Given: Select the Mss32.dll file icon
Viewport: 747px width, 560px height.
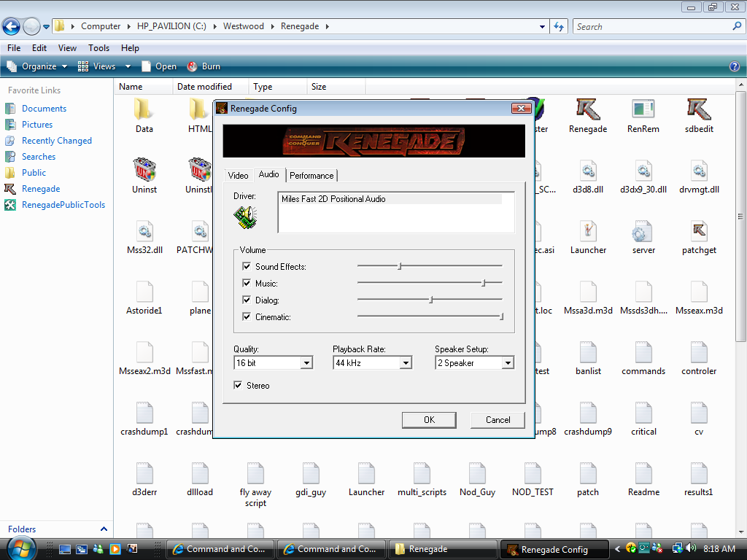Looking at the screenshot, I should [144, 232].
